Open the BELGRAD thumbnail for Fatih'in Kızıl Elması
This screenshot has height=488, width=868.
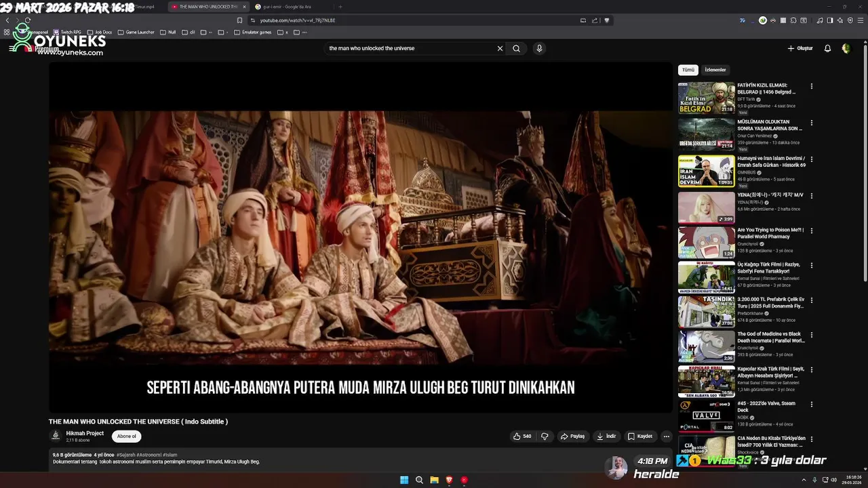click(x=706, y=98)
